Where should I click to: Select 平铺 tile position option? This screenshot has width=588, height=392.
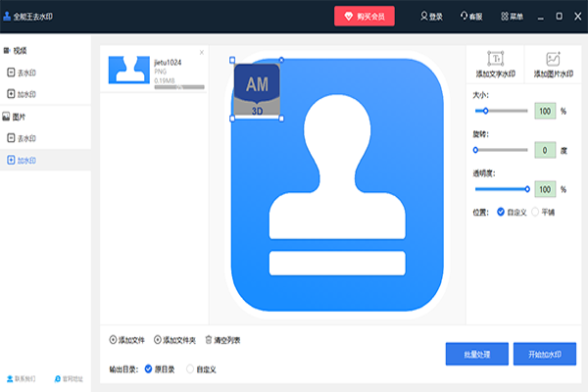click(535, 211)
